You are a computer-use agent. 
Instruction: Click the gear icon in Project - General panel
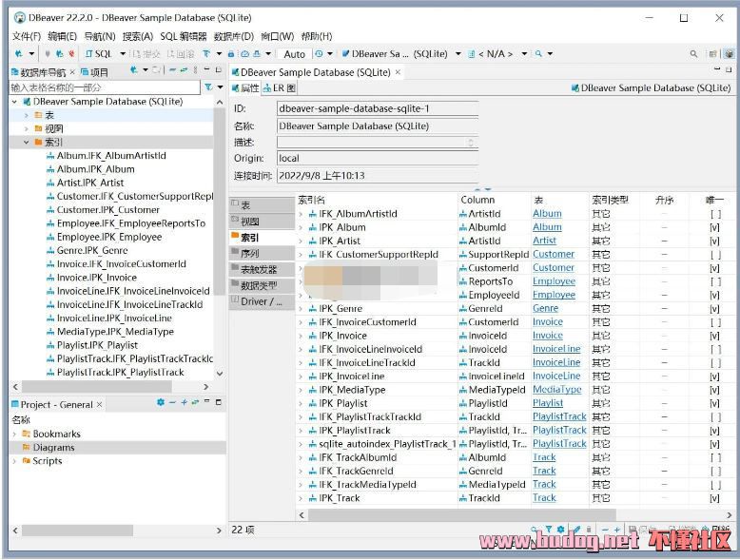tap(161, 402)
